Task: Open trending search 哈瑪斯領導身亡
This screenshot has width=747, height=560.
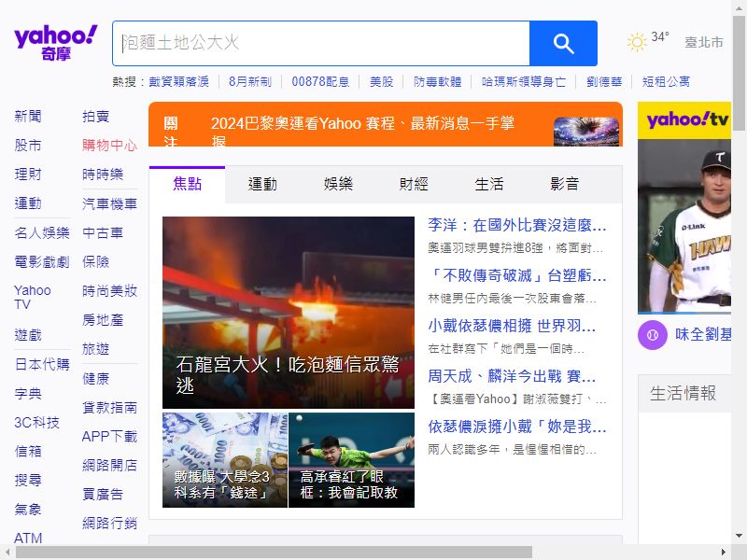Action: click(x=524, y=82)
